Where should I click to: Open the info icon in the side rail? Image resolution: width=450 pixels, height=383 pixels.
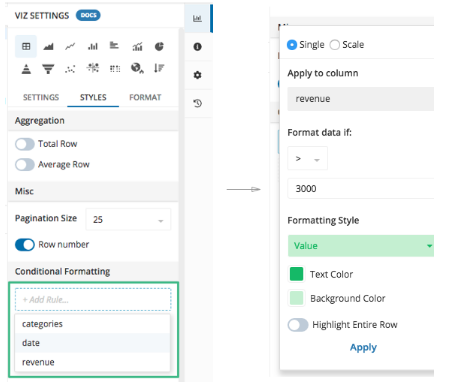[x=197, y=47]
